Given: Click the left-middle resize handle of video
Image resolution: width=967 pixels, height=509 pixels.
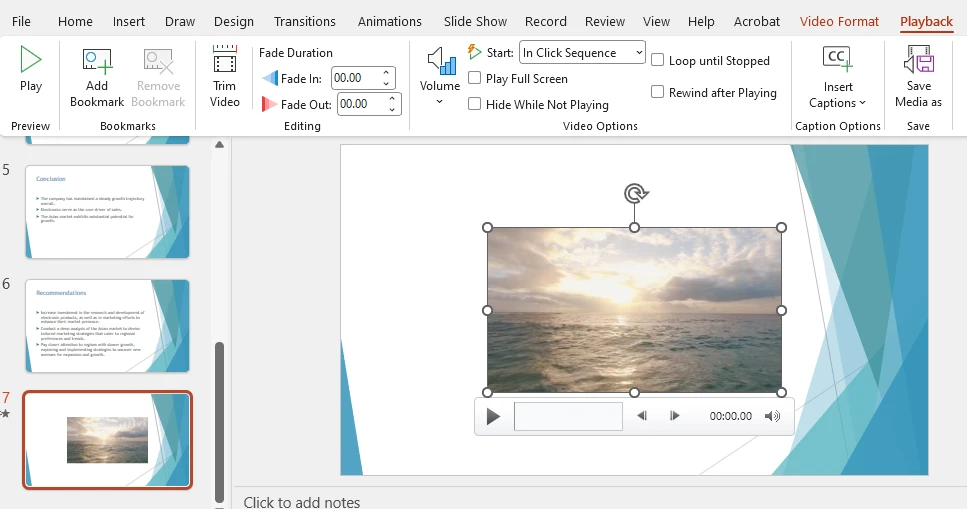Looking at the screenshot, I should click(487, 310).
